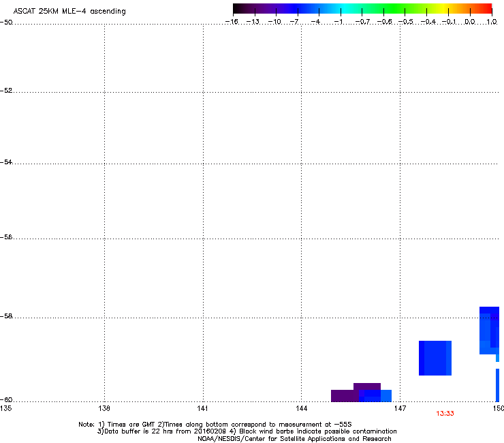504x443 pixels.
Task: Click the -4 colorbar tick label
Action: [x=315, y=22]
